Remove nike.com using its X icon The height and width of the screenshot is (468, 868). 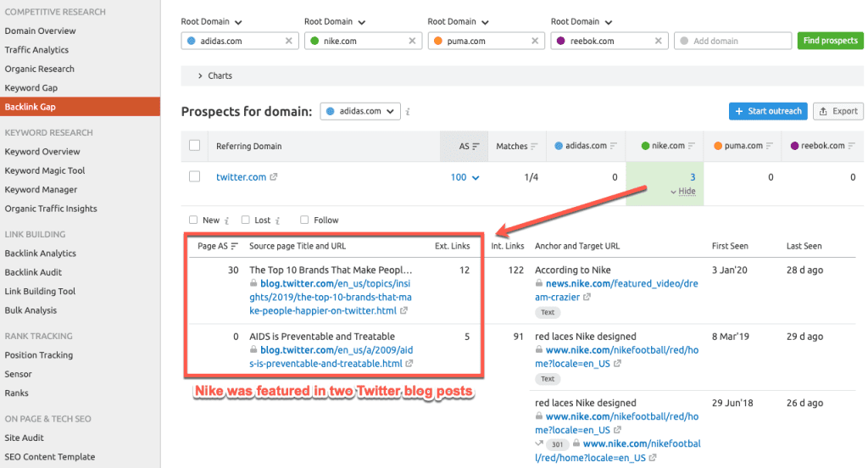[x=412, y=41]
